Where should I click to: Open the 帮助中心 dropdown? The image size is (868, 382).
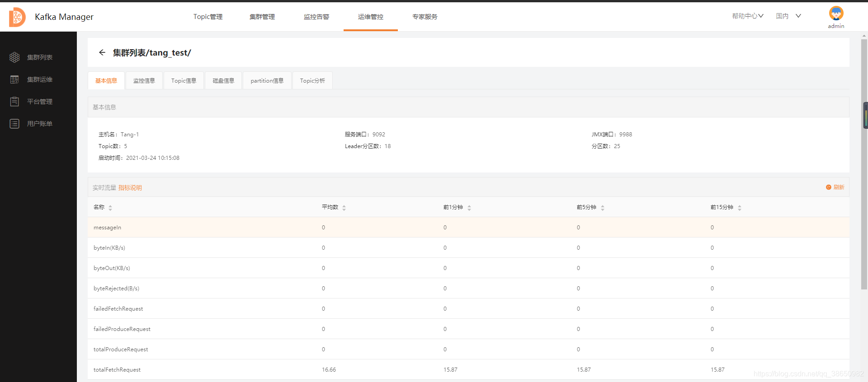pos(748,16)
